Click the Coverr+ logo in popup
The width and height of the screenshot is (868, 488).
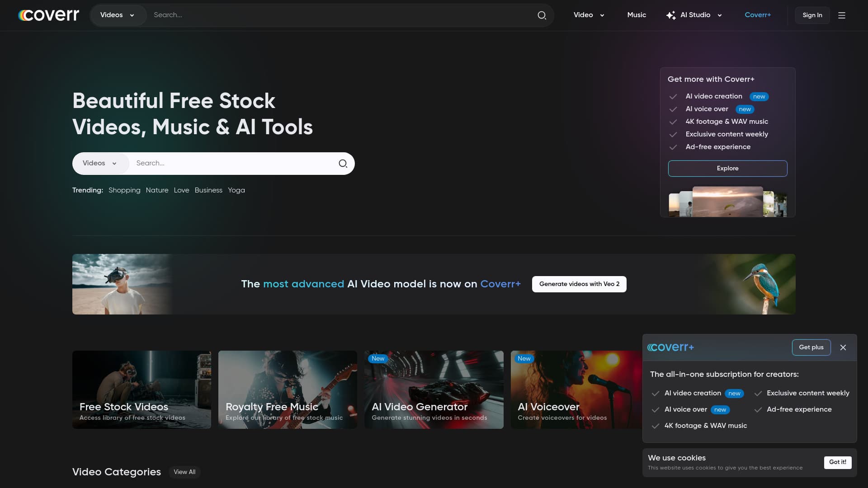[x=670, y=347]
